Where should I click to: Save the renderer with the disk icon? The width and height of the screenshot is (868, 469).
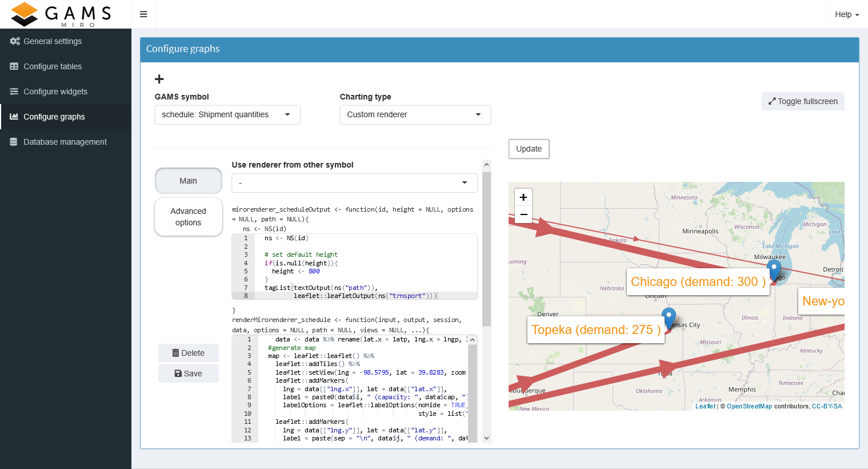click(188, 373)
